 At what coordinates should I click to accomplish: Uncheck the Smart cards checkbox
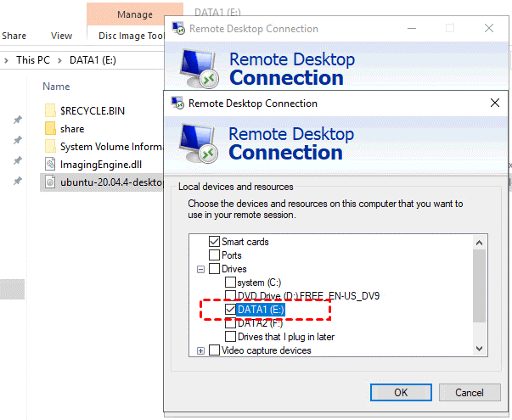214,242
